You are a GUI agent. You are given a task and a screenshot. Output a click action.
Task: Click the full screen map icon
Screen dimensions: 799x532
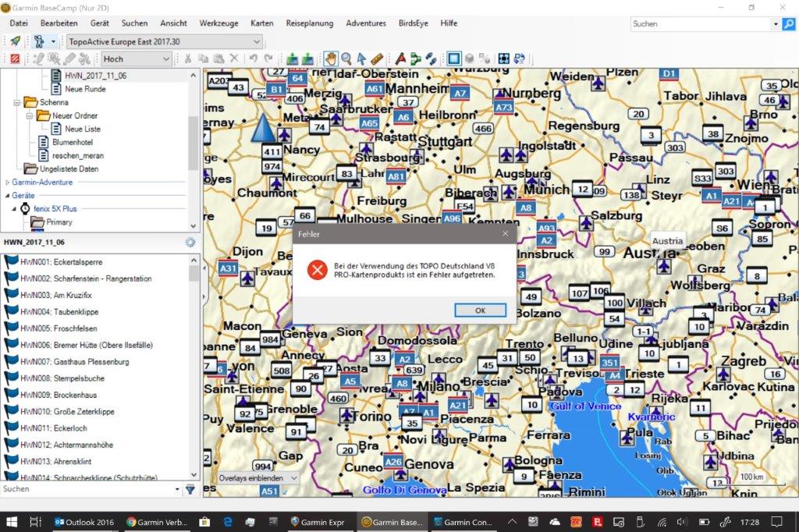(x=503, y=59)
